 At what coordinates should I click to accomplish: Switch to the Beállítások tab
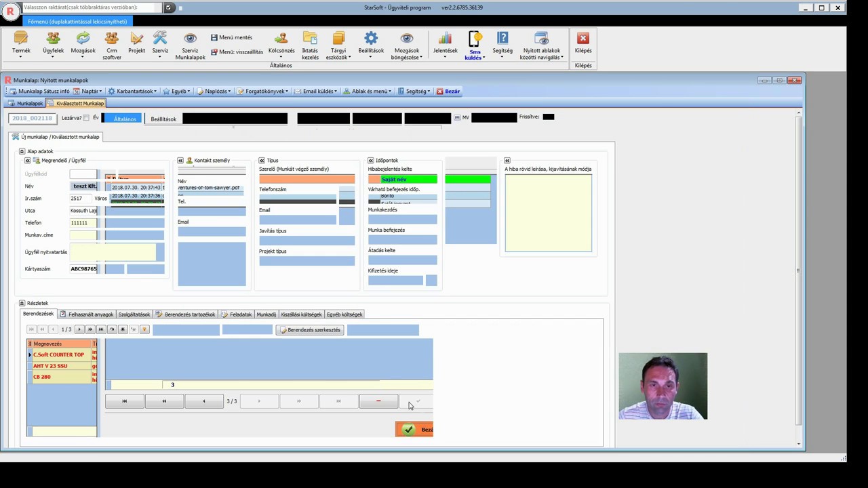pos(163,119)
